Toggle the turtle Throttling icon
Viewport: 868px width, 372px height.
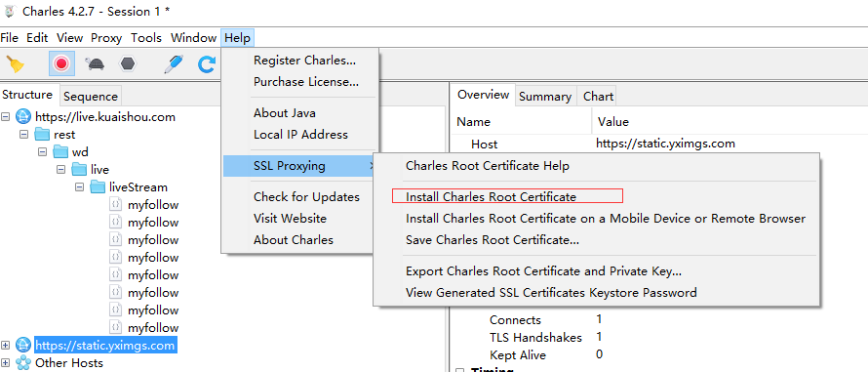96,64
